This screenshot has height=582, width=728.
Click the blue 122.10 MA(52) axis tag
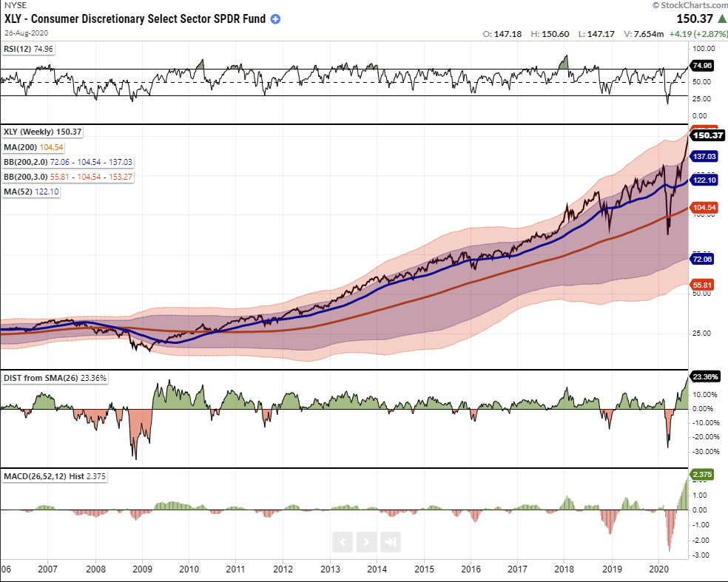704,180
